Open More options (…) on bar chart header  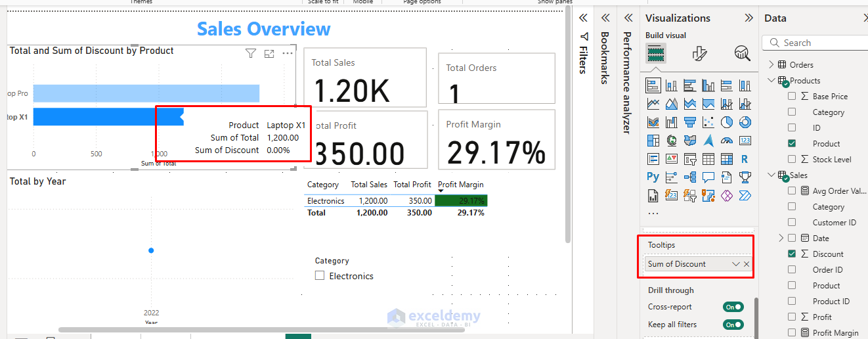click(288, 54)
